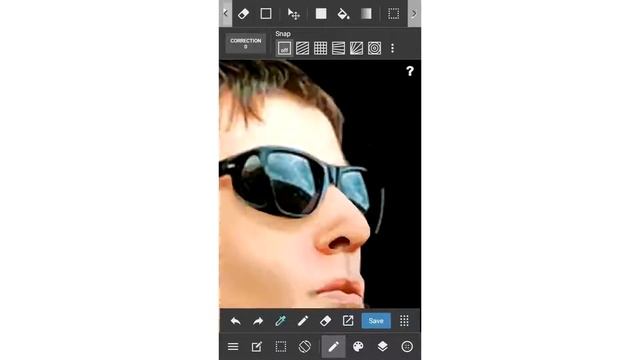Redo the last action
Viewport: 640px width, 360px height.
pyautogui.click(x=258, y=321)
